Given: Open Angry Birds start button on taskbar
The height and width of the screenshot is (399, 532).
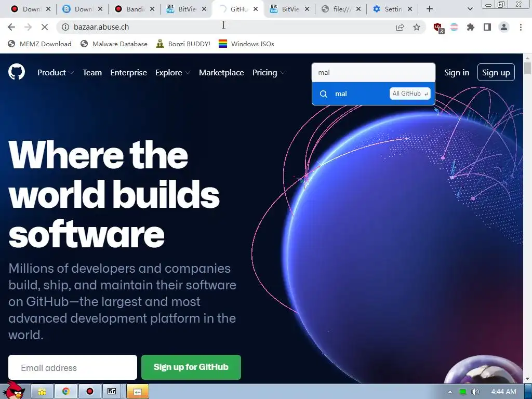Looking at the screenshot, I should click(14, 390).
